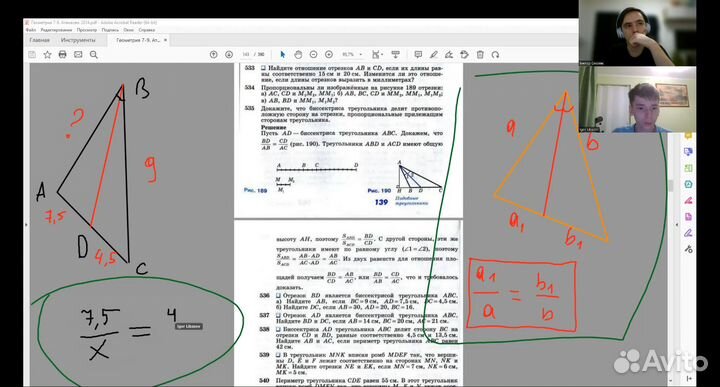Click the trash delete icon

click(480, 55)
